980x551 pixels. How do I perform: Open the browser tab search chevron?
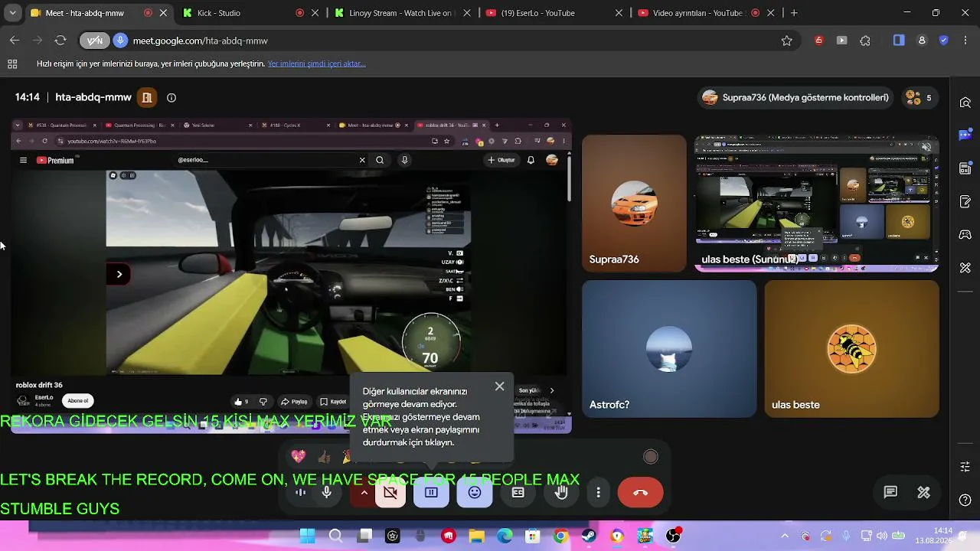click(x=12, y=13)
